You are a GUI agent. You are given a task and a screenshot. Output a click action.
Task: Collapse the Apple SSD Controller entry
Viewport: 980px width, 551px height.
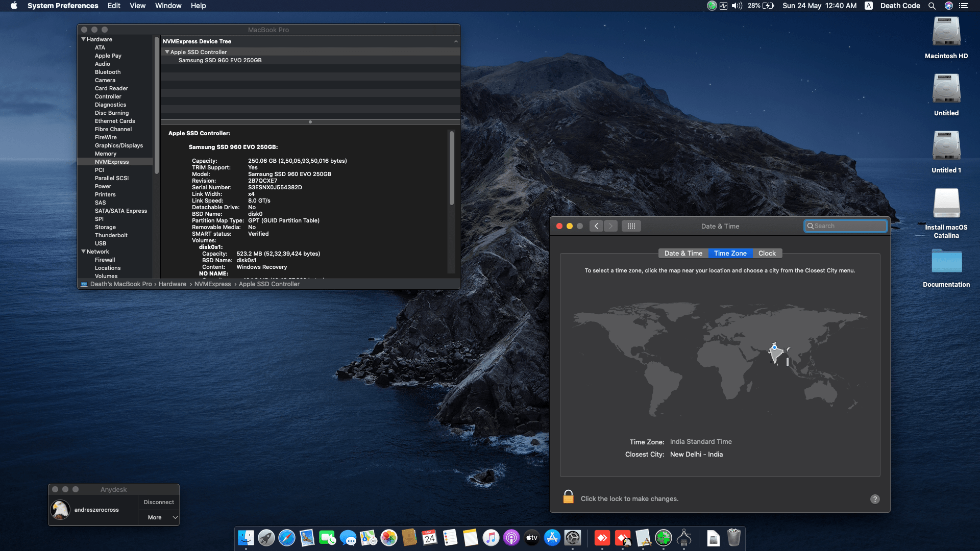pyautogui.click(x=167, y=52)
